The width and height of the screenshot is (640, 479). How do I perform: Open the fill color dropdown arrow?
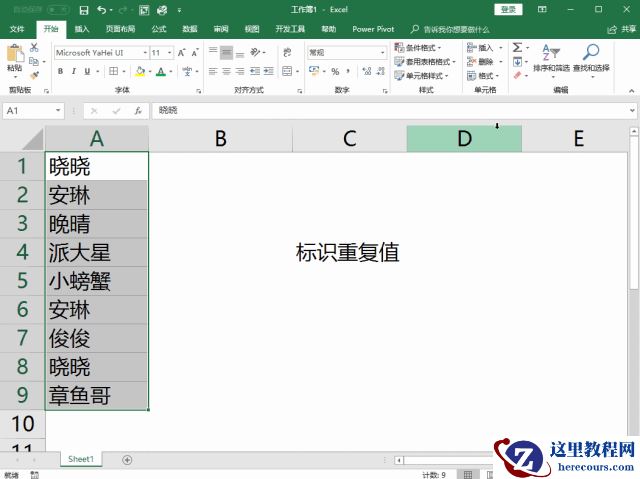tap(150, 71)
